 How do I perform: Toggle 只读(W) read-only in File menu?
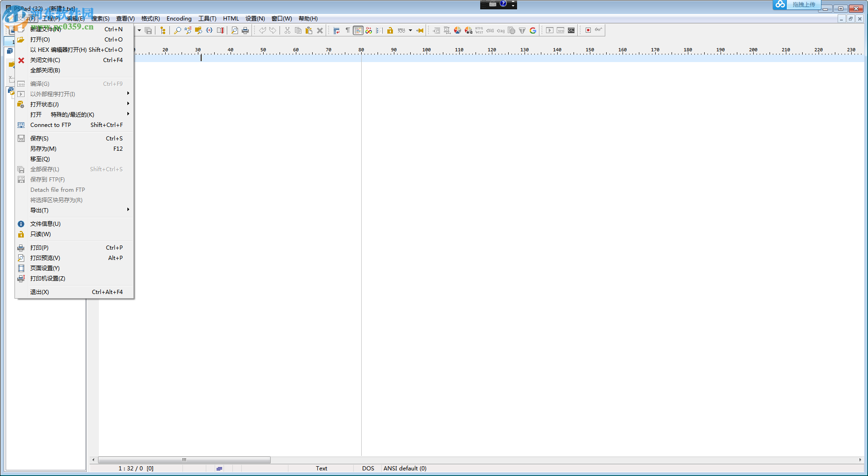click(x=74, y=234)
